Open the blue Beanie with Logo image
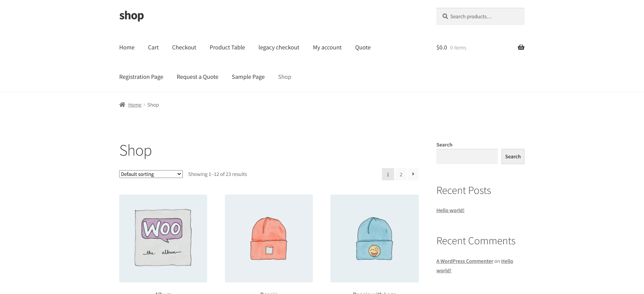The image size is (644, 294). [x=374, y=238]
